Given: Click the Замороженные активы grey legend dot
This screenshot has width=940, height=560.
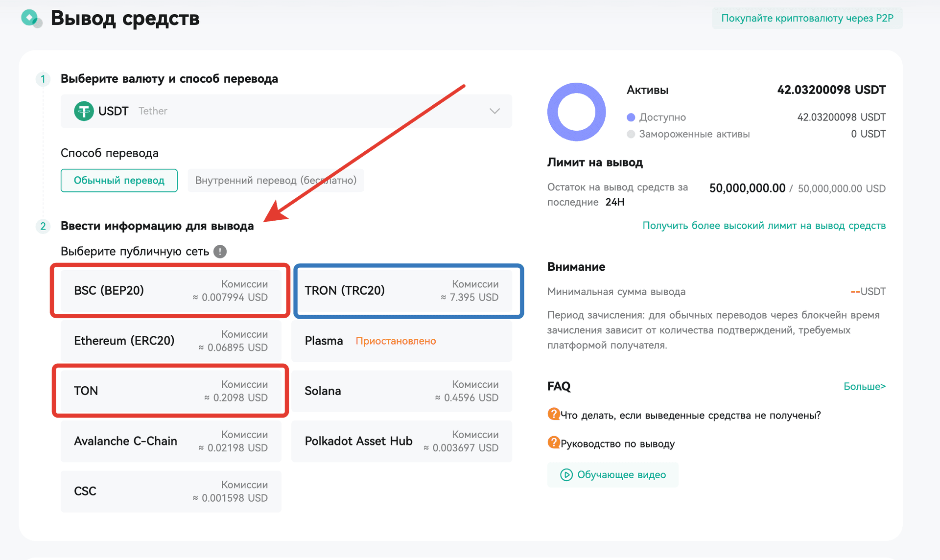Looking at the screenshot, I should click(631, 134).
